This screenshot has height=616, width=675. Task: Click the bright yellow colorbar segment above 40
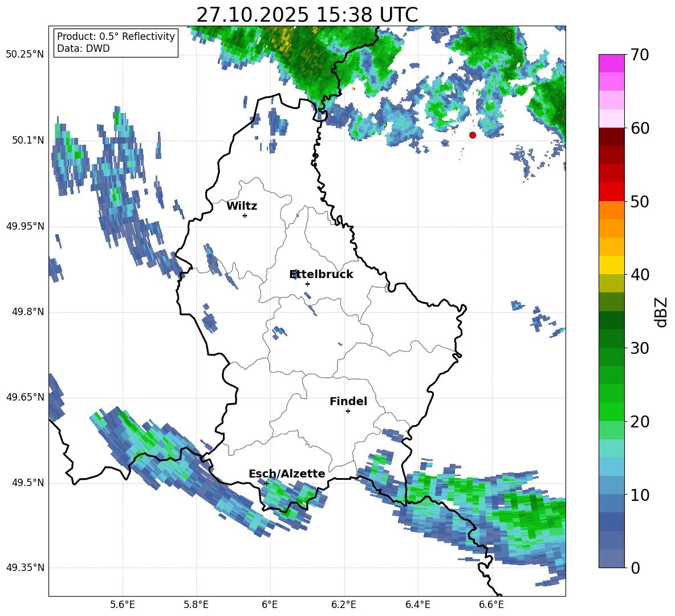click(x=611, y=265)
